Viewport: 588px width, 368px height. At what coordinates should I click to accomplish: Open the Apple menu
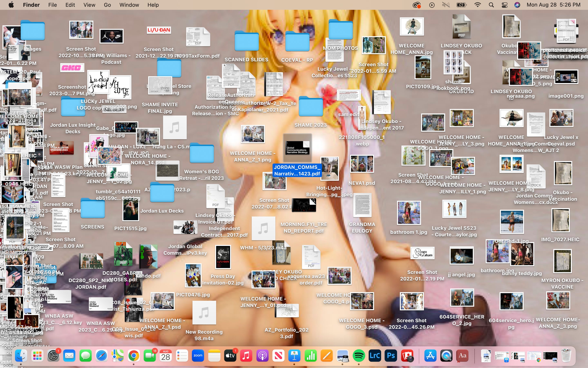(x=11, y=5)
